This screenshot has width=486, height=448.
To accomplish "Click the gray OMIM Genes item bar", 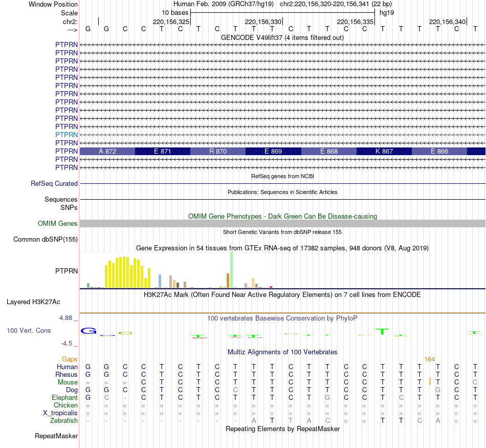I will pyautogui.click(x=282, y=223).
